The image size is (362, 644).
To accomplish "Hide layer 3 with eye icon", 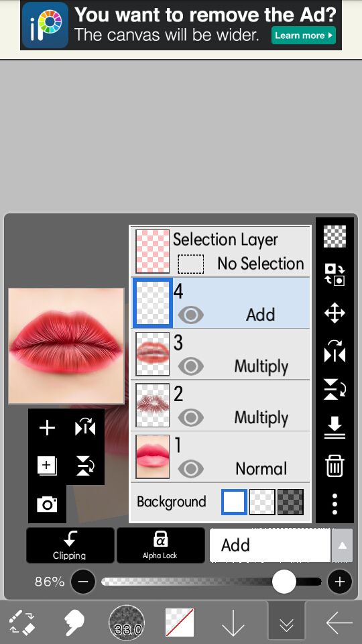I will (191, 366).
